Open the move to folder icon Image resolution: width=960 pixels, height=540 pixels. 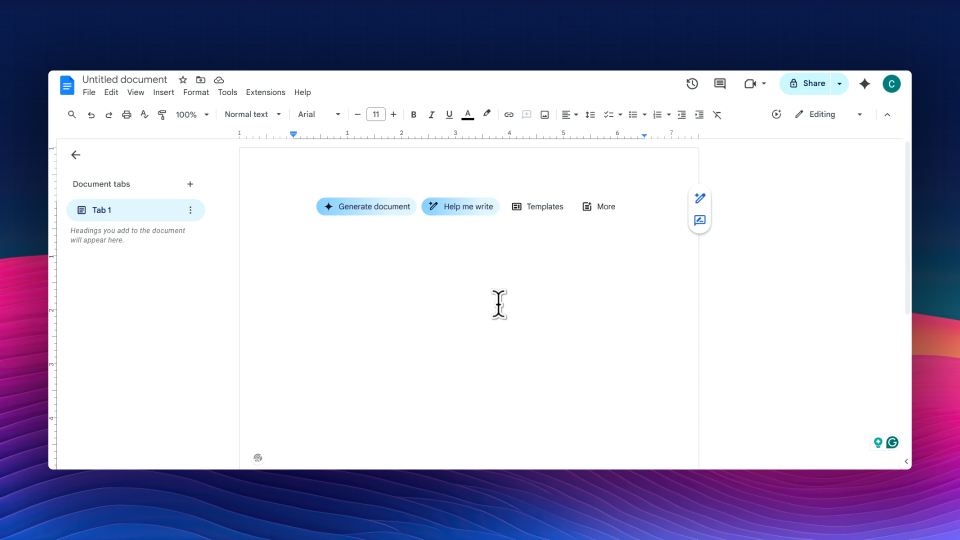pos(200,80)
